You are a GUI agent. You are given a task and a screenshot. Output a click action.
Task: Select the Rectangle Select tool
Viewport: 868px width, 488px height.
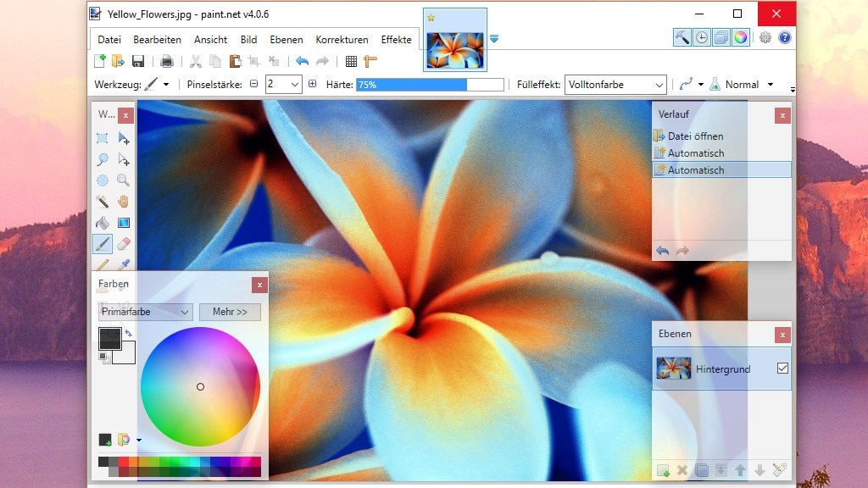103,138
